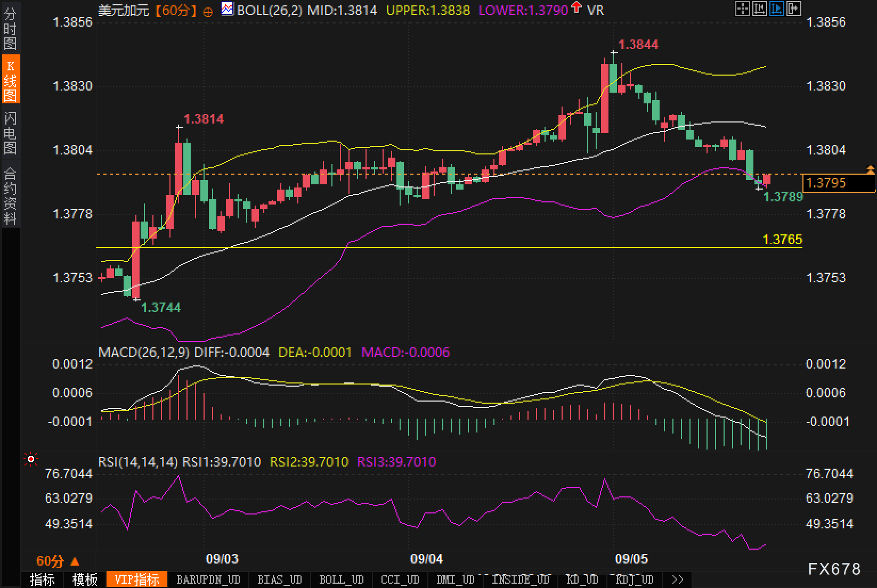The height and width of the screenshot is (588, 877).
Task: Click the blue highlighted layout icon at top right
Action: click(x=776, y=9)
